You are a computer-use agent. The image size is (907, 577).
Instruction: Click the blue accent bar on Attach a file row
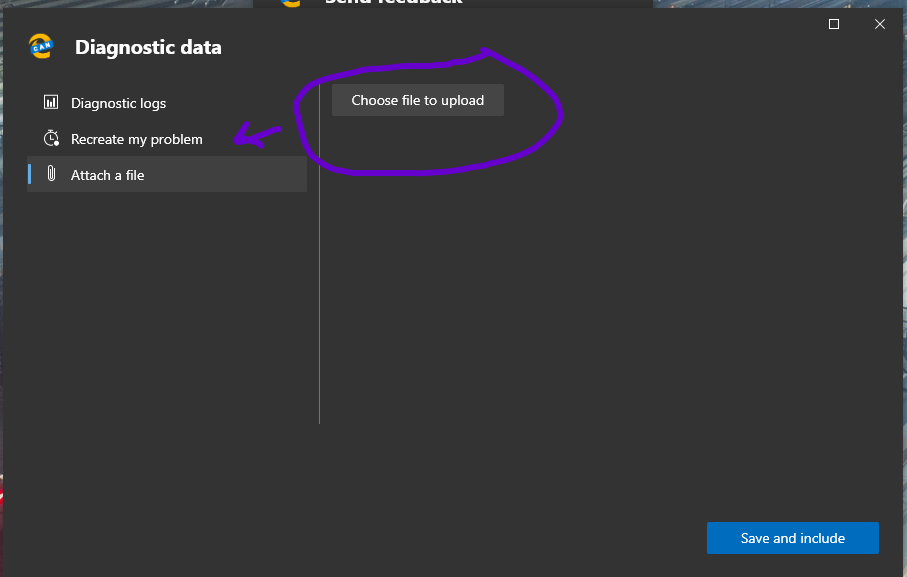[x=28, y=173]
